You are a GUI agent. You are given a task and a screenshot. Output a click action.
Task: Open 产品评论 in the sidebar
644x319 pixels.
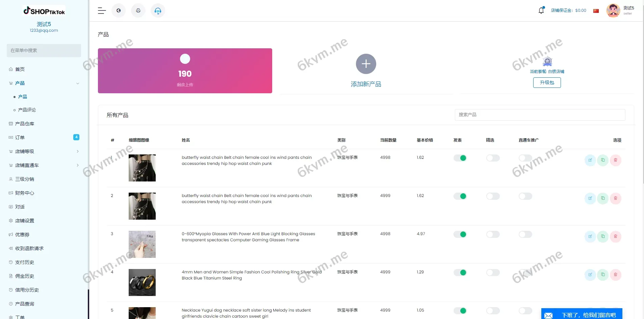click(27, 110)
